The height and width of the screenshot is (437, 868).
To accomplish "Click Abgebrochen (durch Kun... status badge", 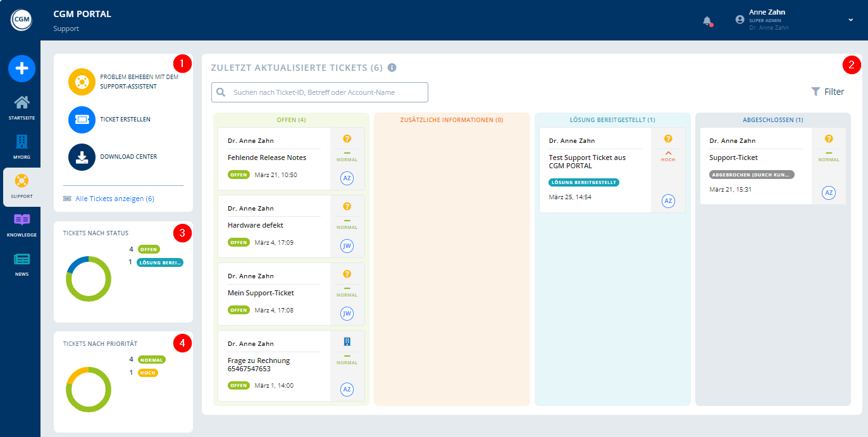I will point(752,175).
